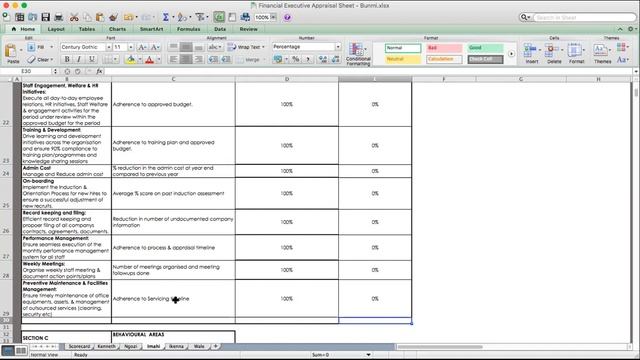This screenshot has height=360, width=640.
Task: Open the Wrap Text dropdown
Action: tap(263, 47)
